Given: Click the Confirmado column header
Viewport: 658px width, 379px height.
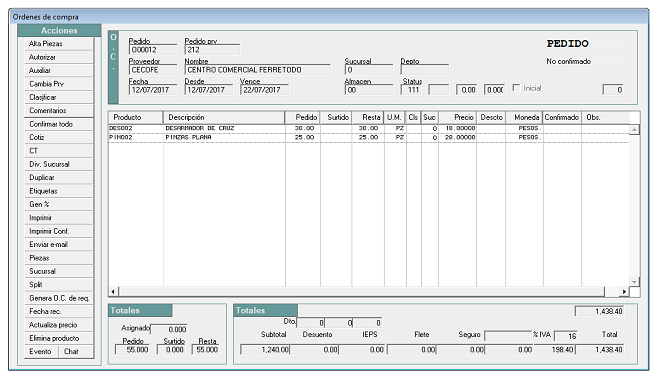Looking at the screenshot, I should pyautogui.click(x=562, y=118).
